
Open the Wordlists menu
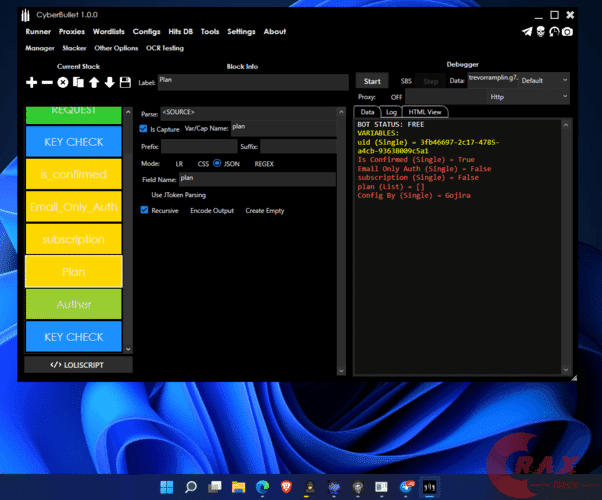pos(108,32)
